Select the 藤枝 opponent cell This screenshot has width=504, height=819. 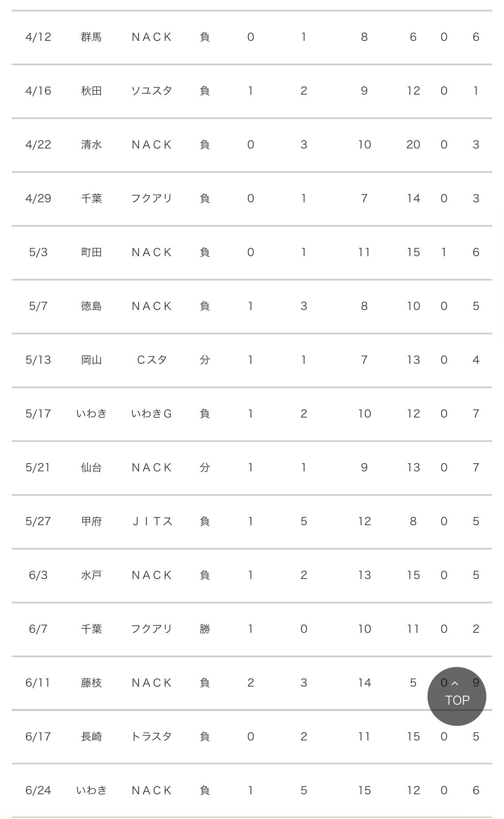[91, 683]
